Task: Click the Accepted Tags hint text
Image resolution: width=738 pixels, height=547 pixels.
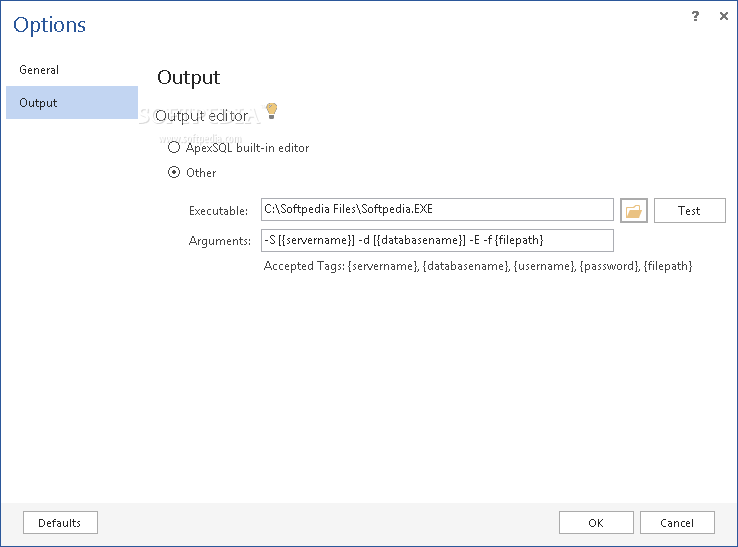Action: [478, 266]
